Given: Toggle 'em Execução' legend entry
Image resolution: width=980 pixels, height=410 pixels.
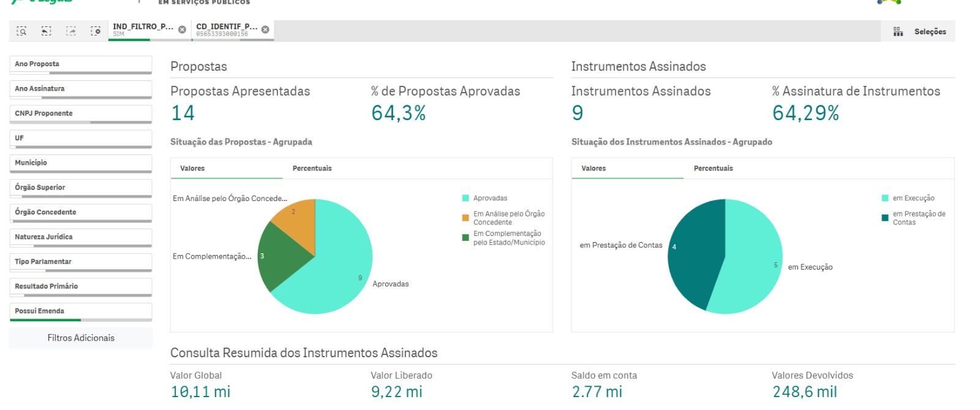Looking at the screenshot, I should 913,198.
